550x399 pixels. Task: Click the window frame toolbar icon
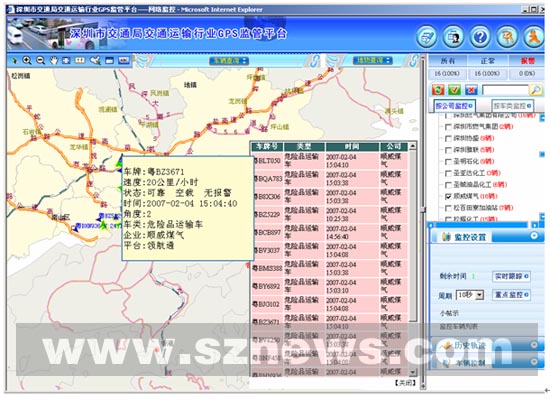(x=110, y=61)
